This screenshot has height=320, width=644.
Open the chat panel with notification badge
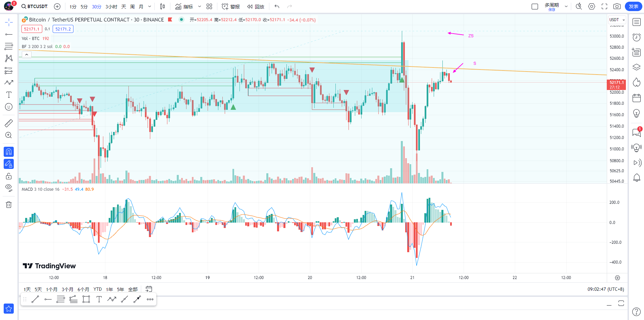point(636,133)
